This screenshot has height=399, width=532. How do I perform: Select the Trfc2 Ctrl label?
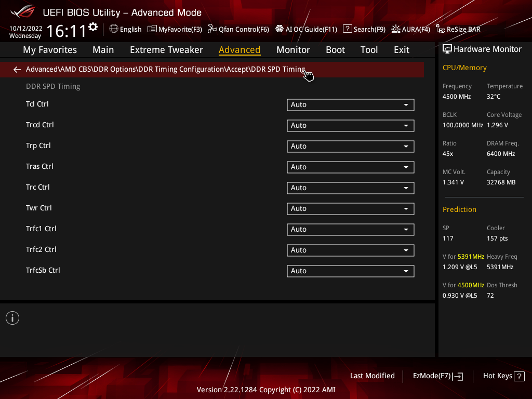pyautogui.click(x=41, y=250)
